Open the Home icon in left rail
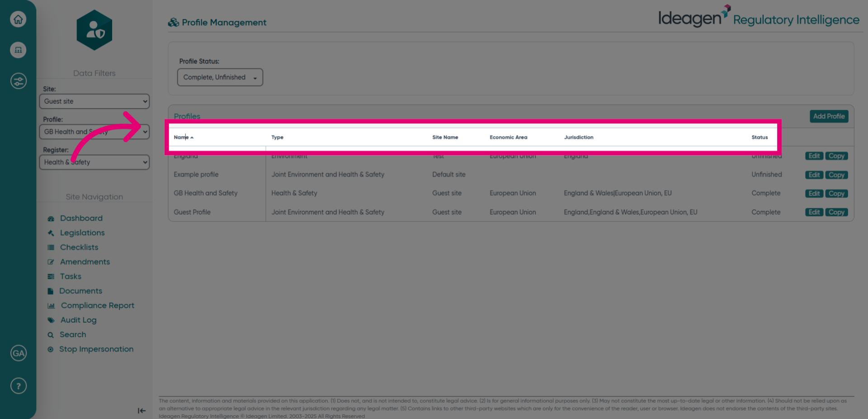The height and width of the screenshot is (419, 868). [18, 19]
